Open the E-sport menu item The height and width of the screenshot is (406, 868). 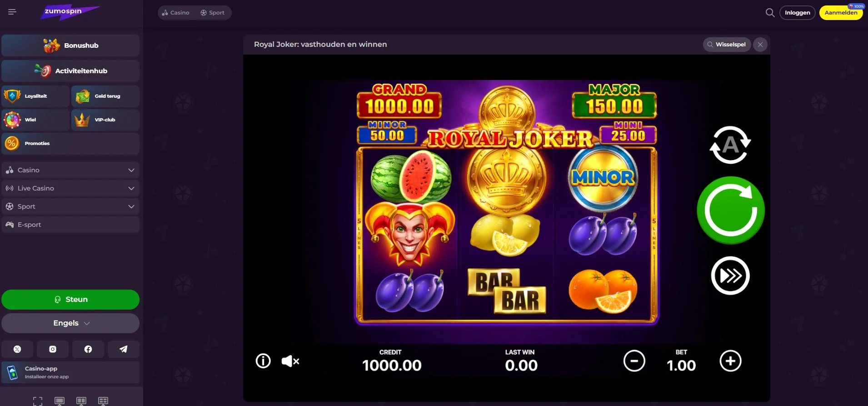pyautogui.click(x=70, y=225)
